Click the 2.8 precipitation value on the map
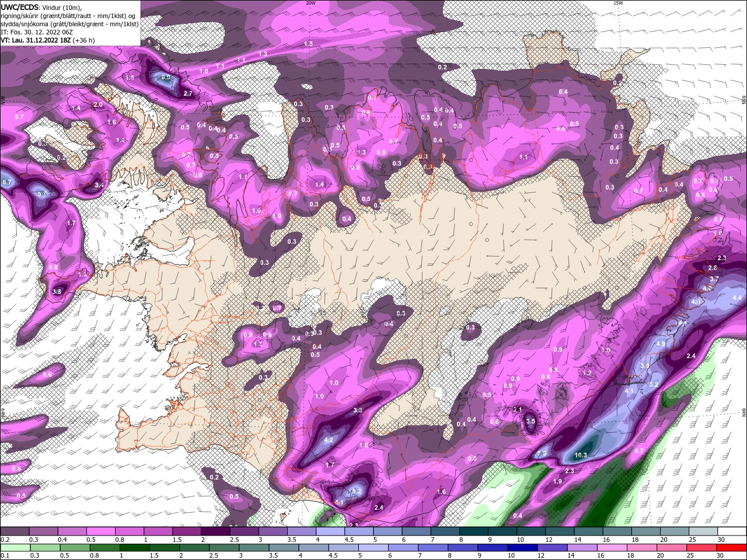Viewport: 747px width, 560px height. (712, 268)
